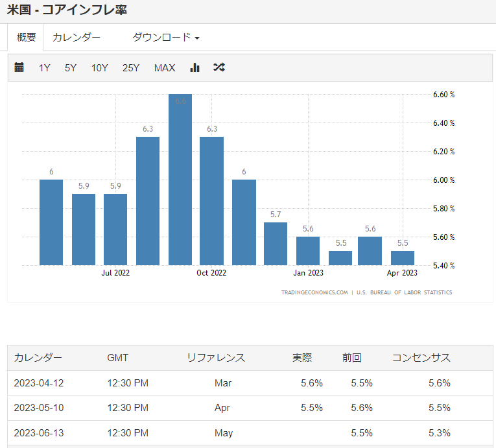Click the last 5.5 bar for Apr 2023
Screen dimensions: 496x448
click(403, 258)
